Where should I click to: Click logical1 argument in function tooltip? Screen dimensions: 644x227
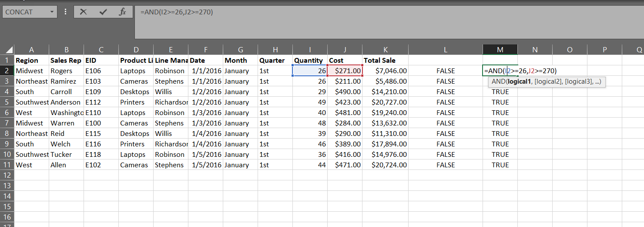point(520,82)
